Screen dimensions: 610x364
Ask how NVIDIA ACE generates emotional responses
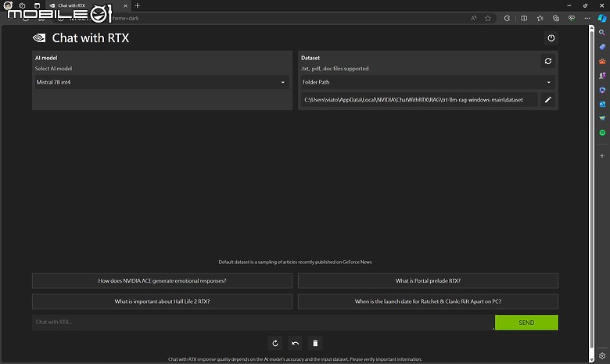pyautogui.click(x=162, y=281)
